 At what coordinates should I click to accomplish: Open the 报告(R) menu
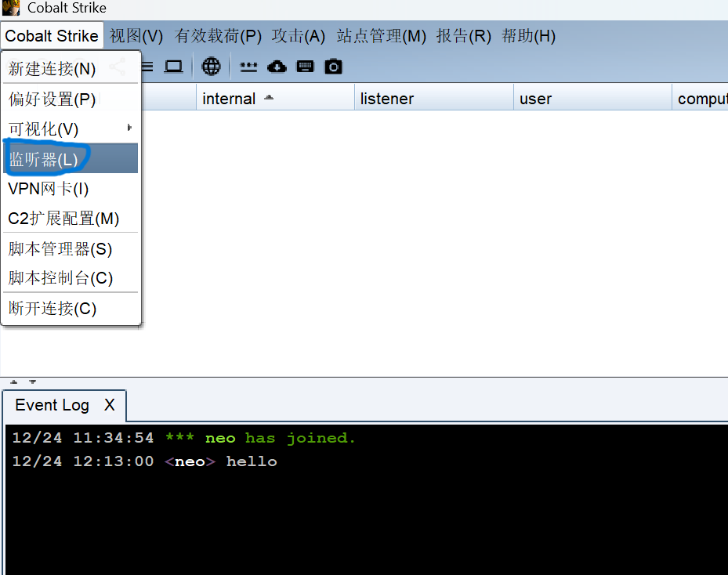coord(463,36)
